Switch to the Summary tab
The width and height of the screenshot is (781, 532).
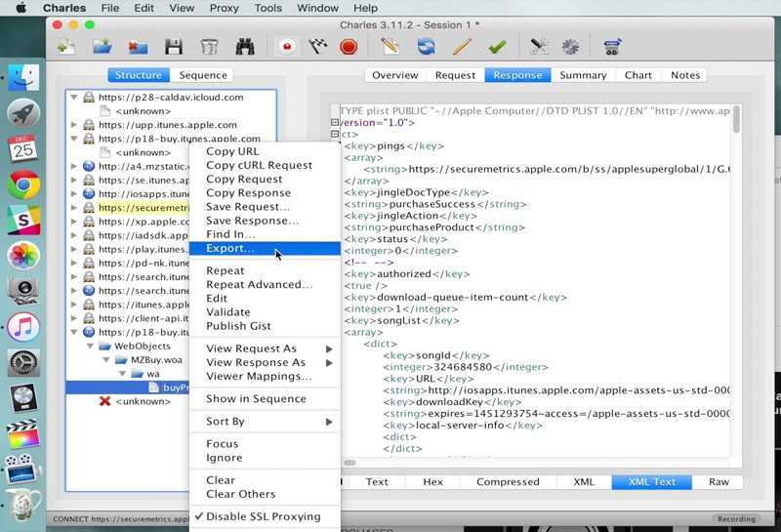[583, 75]
